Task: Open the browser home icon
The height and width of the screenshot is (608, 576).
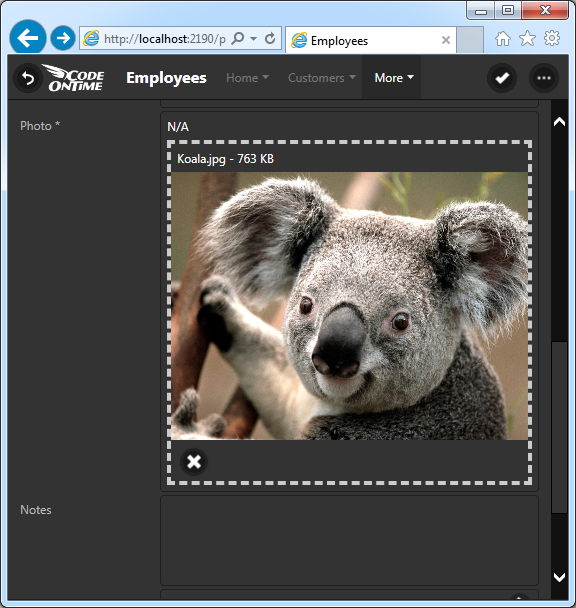Action: 503,38
